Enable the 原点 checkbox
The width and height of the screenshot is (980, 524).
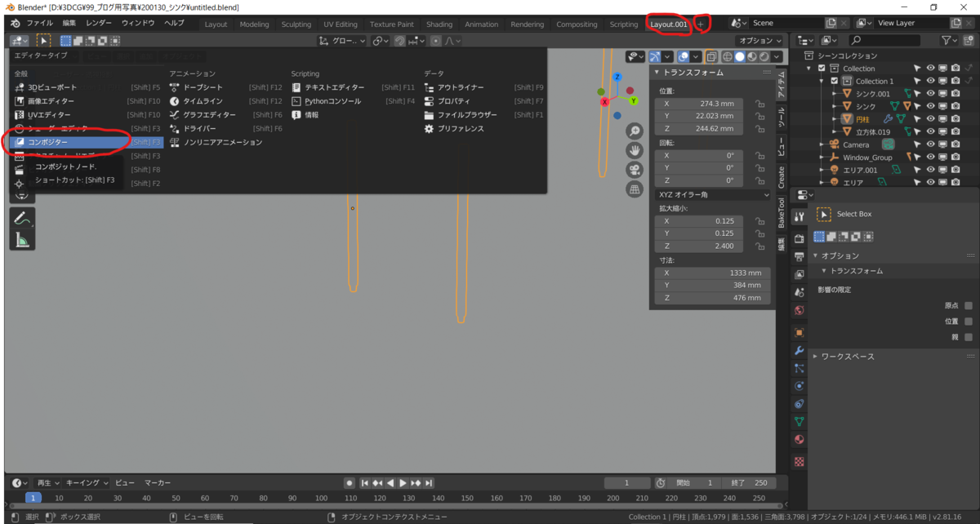pos(969,305)
